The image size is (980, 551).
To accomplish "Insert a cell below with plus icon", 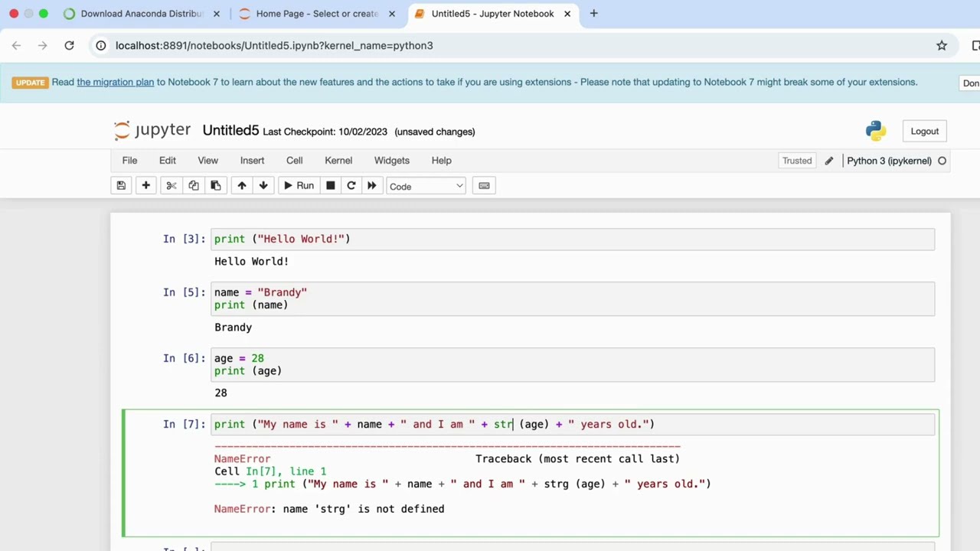I will (145, 185).
